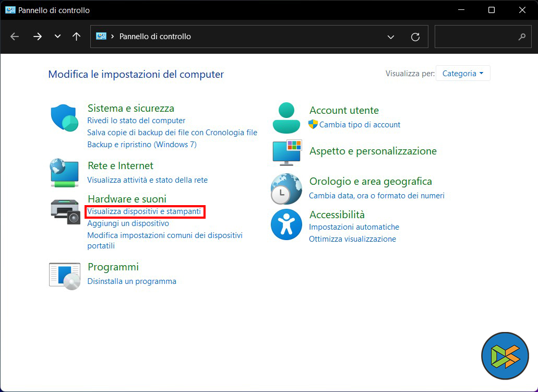Refresh the Control Panel view

coord(415,37)
